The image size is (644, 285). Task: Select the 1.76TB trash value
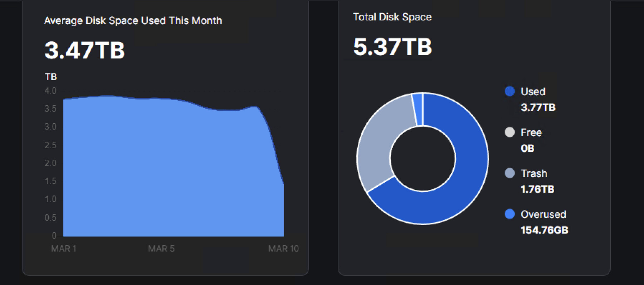[537, 189]
